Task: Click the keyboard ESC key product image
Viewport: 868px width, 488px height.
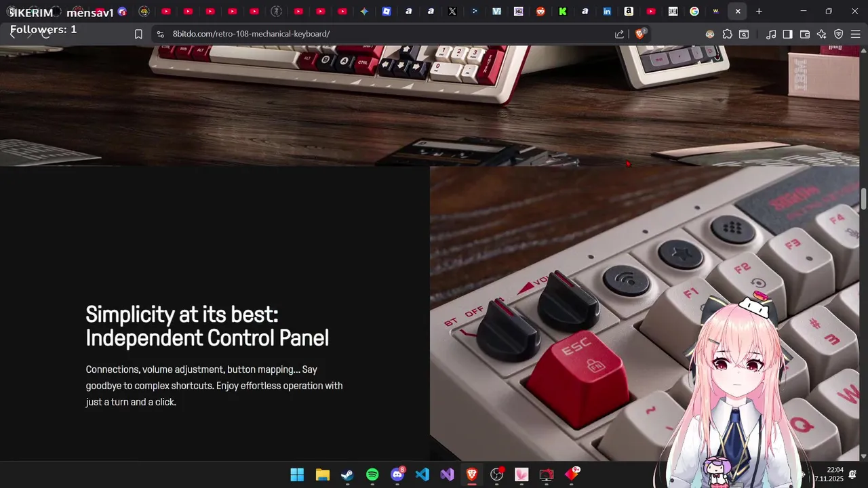Action: tap(644, 314)
